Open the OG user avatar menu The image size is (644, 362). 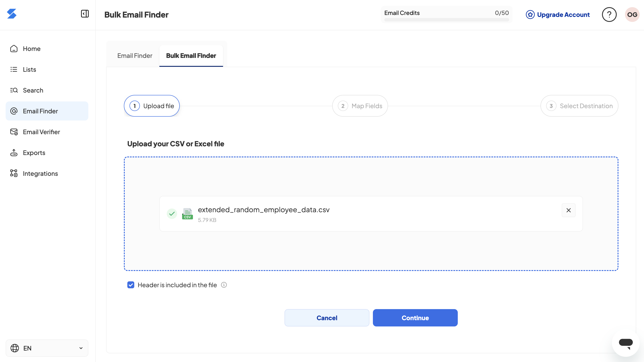(632, 15)
